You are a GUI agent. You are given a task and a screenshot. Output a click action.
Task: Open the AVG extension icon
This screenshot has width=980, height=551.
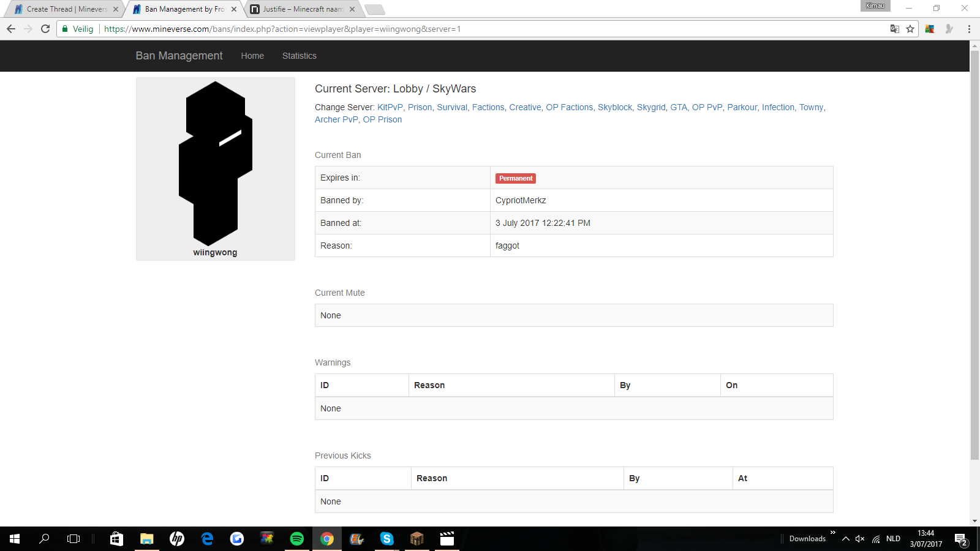tap(930, 29)
